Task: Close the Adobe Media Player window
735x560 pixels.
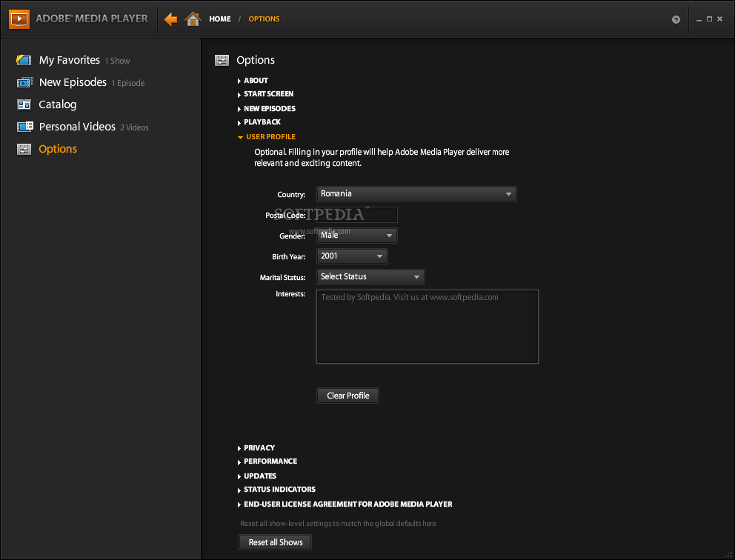Action: (x=720, y=19)
